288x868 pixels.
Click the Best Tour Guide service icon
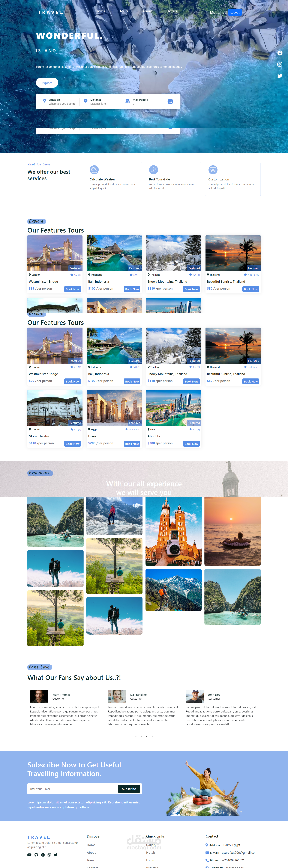(x=154, y=169)
